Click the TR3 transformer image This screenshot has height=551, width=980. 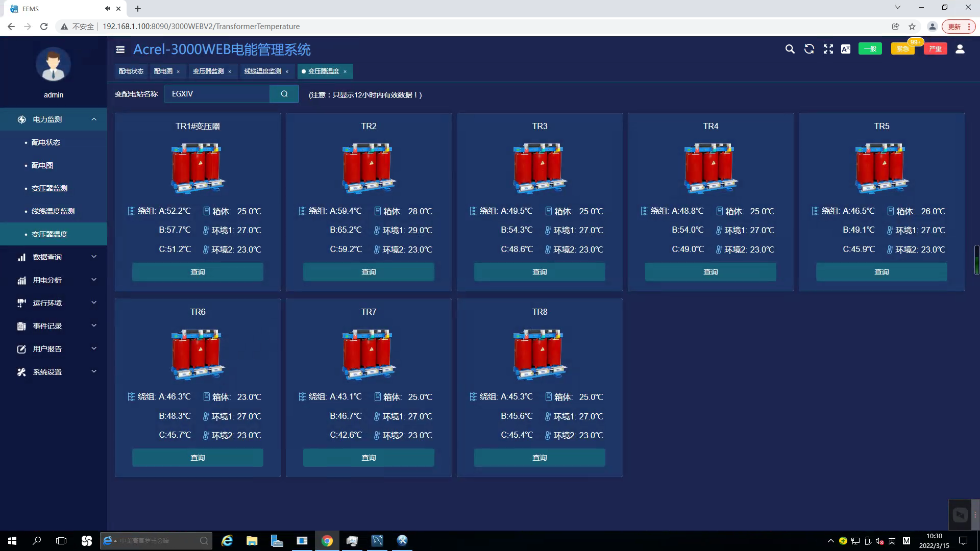540,168
